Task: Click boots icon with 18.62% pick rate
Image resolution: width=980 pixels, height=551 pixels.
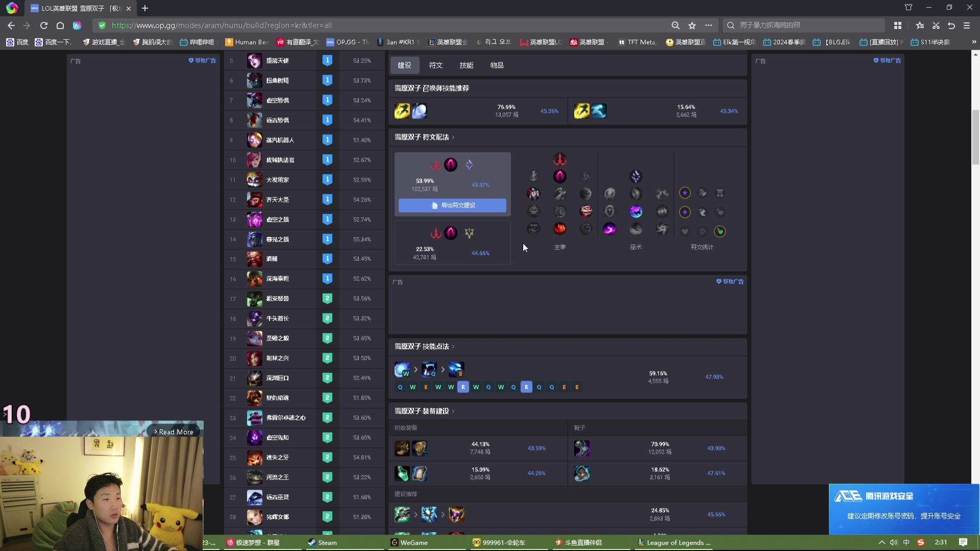Action: 582,473
